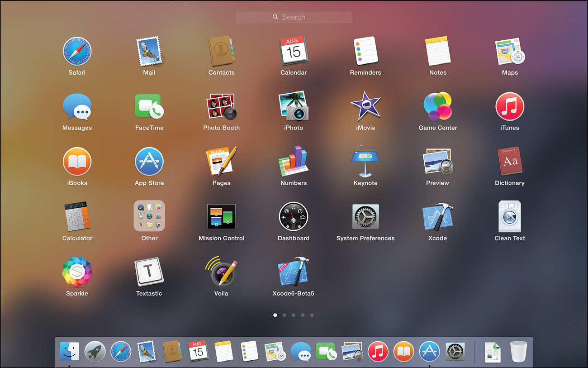Launch Reminders from the Dock
This screenshot has height=368, width=588.
tap(249, 351)
